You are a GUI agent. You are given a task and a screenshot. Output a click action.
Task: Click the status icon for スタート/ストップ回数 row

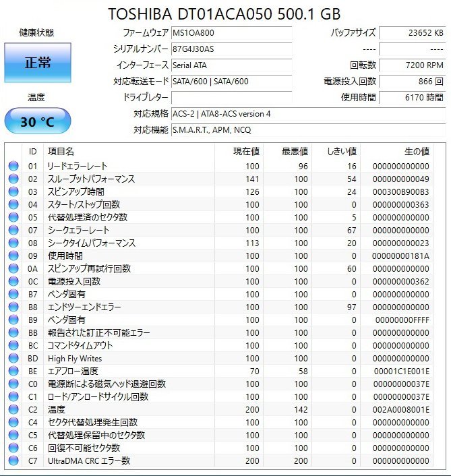(13, 204)
